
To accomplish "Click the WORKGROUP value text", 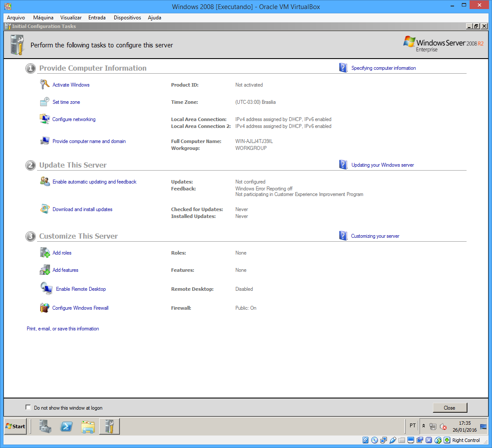I will click(x=251, y=148).
